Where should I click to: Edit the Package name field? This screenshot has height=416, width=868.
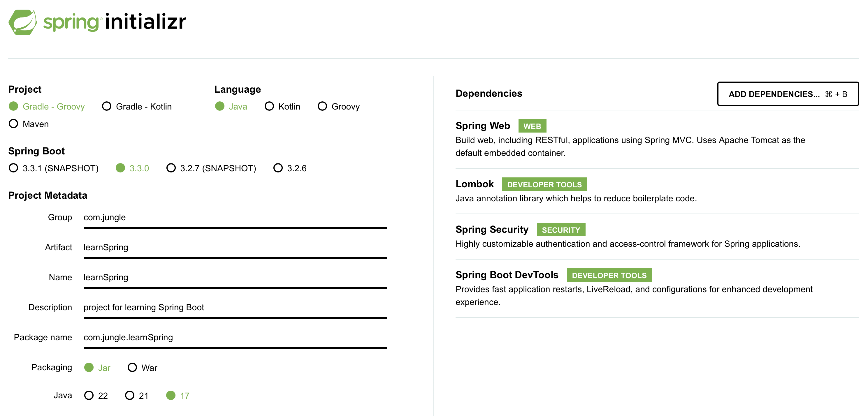(x=235, y=338)
